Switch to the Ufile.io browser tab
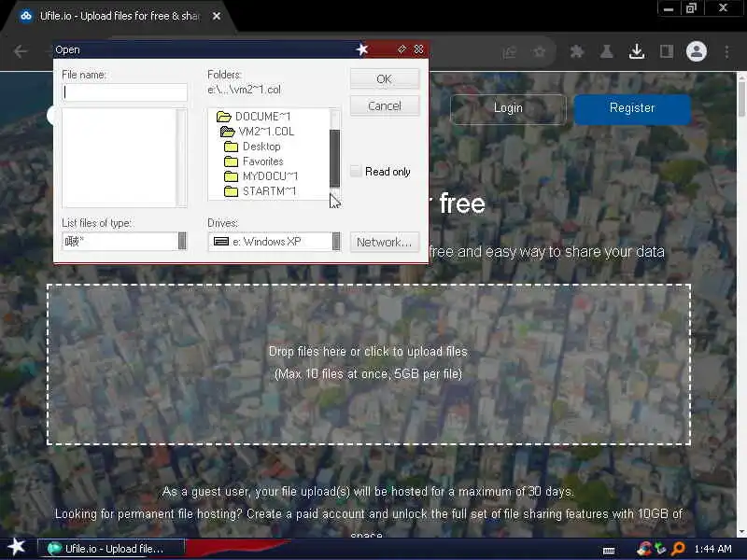The height and width of the screenshot is (560, 747). tap(120, 16)
